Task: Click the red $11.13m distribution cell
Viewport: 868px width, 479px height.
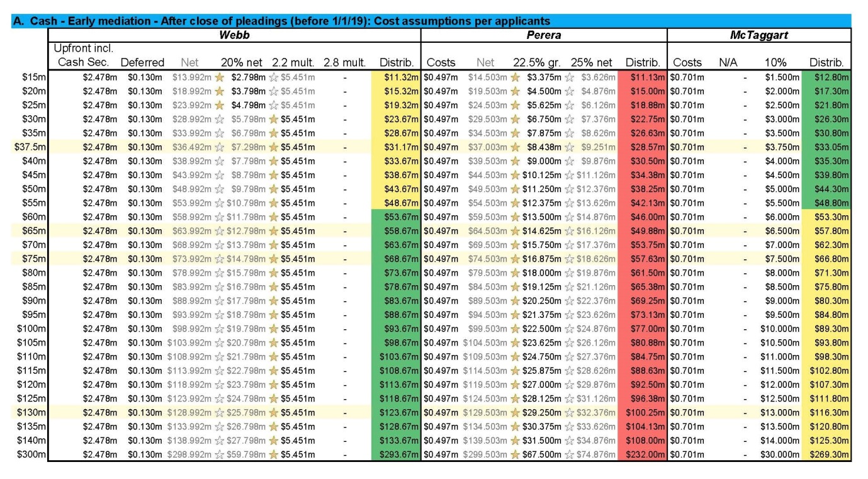Action: point(642,77)
